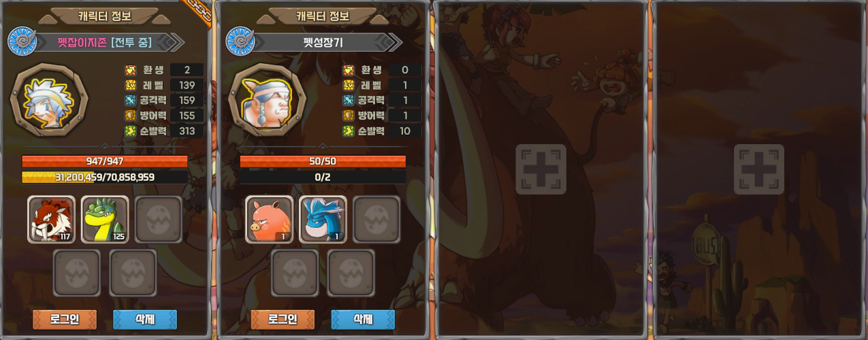Click the 947/947 health bar
This screenshot has width=868, height=340.
105,161
